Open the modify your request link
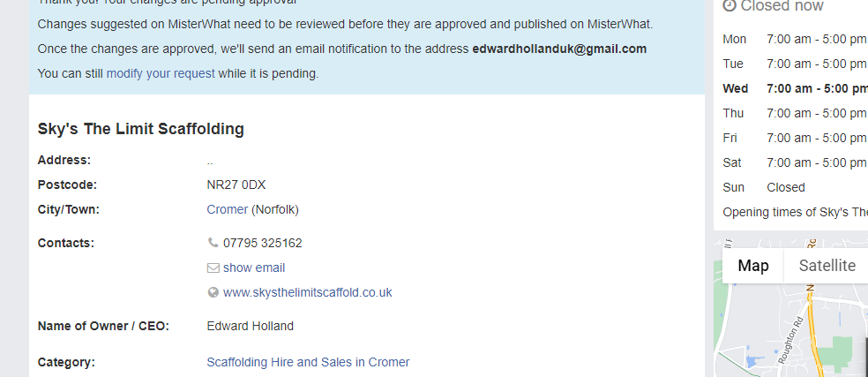This screenshot has height=377, width=868. 161,73
